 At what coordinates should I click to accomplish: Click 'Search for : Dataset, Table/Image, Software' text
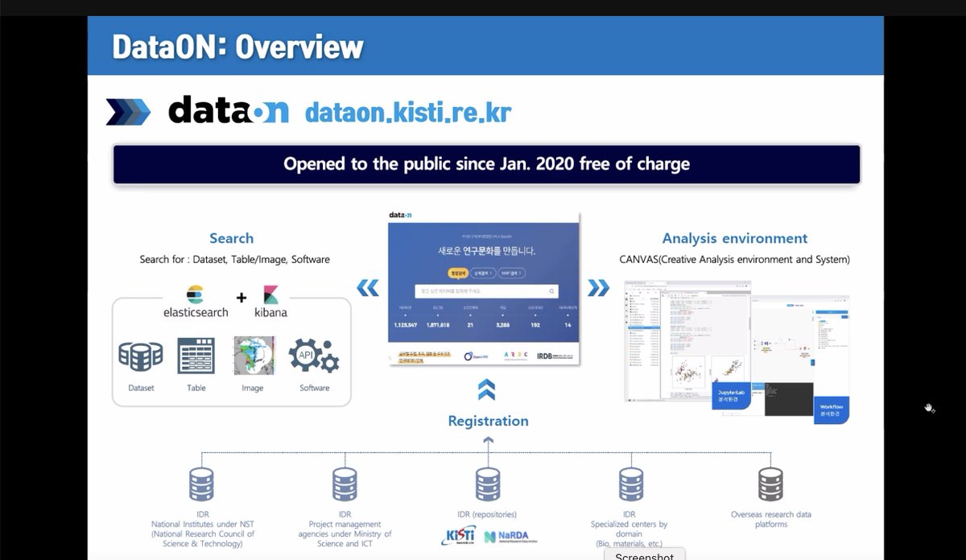click(x=234, y=259)
